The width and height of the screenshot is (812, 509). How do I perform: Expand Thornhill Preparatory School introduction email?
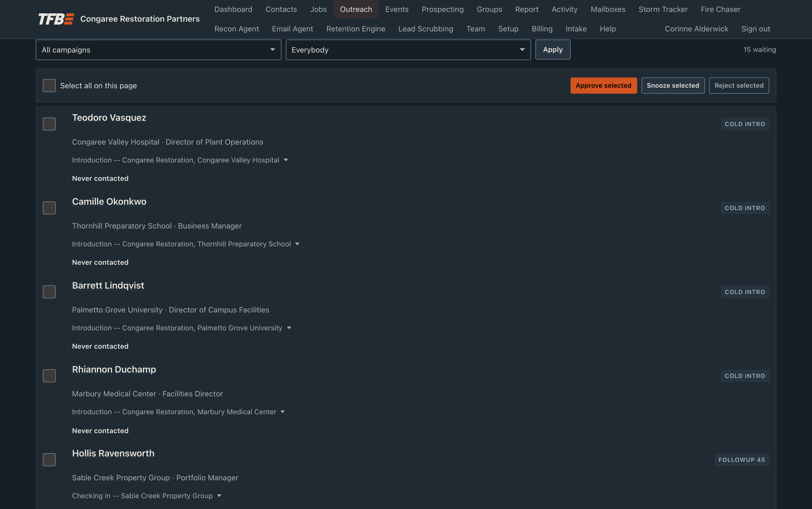tap(297, 244)
